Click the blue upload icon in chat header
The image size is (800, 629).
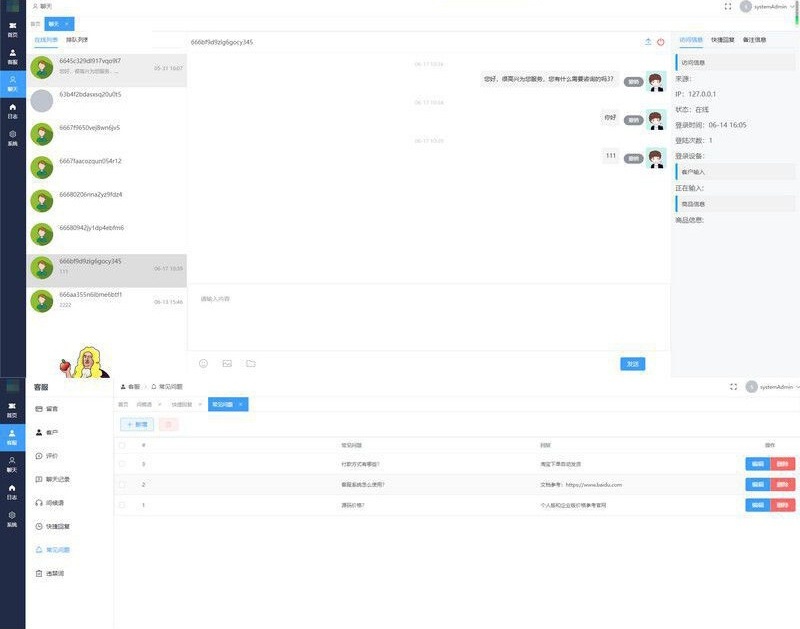click(x=648, y=42)
